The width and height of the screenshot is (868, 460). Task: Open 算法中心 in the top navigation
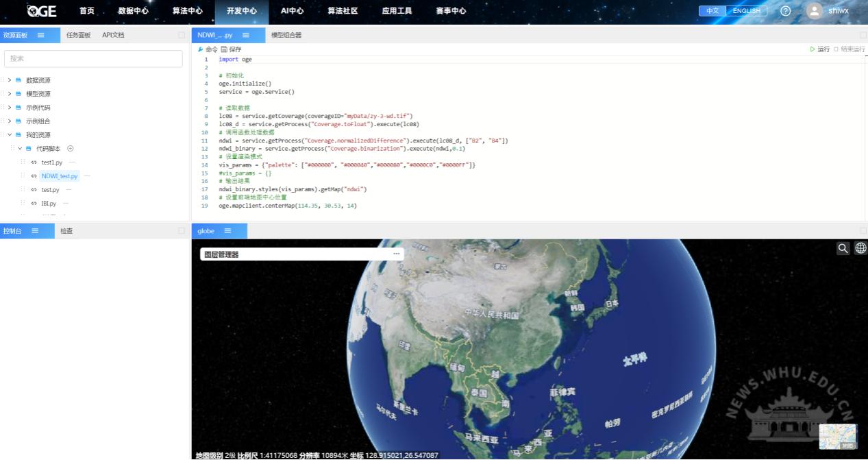[187, 11]
